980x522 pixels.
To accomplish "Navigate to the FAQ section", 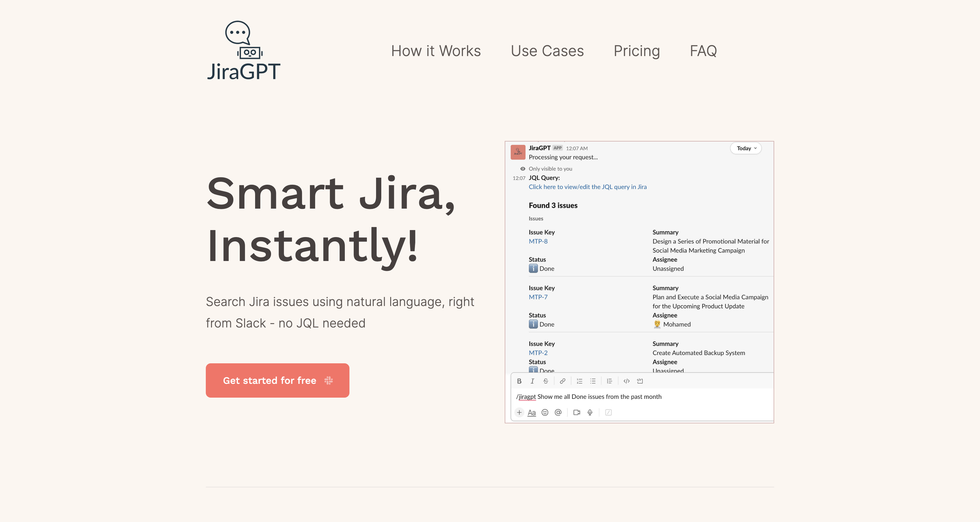I will (703, 51).
